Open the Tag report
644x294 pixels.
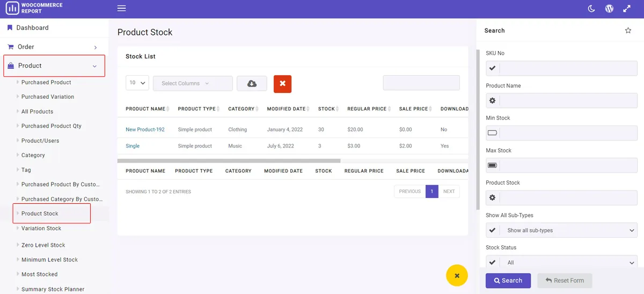(x=26, y=170)
